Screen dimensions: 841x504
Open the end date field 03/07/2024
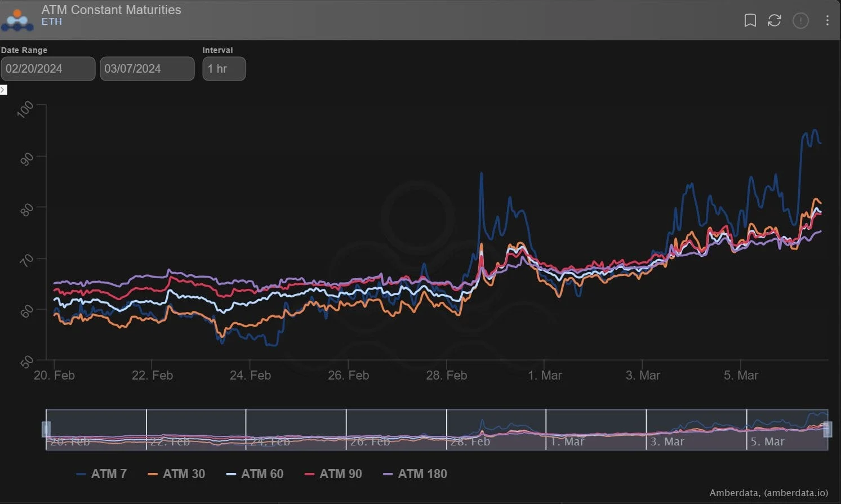[x=147, y=69]
